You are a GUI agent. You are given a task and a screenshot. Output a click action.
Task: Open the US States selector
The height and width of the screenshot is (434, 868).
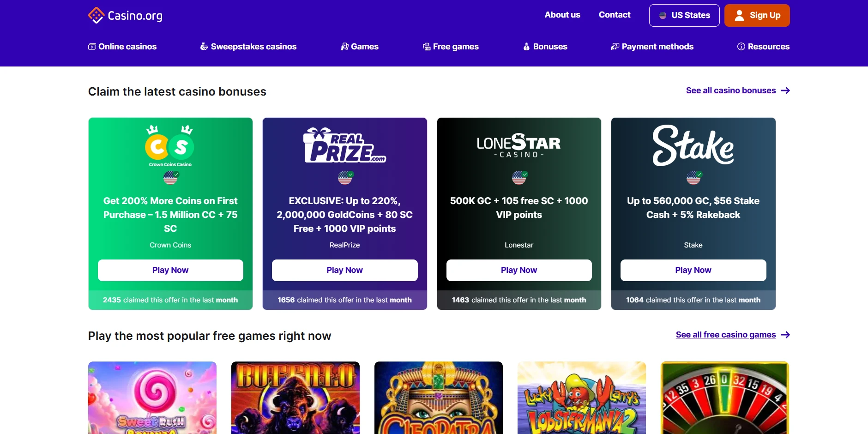pyautogui.click(x=684, y=15)
